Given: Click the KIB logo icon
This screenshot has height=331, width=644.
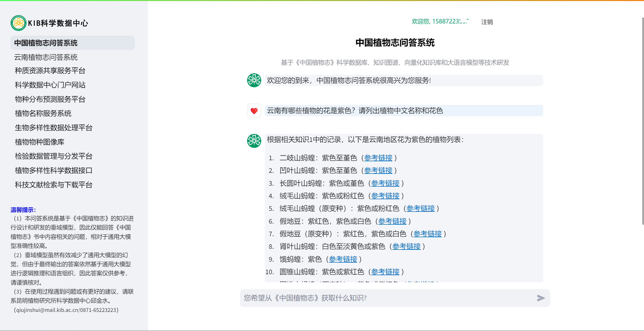Looking at the screenshot, I should coord(18,23).
